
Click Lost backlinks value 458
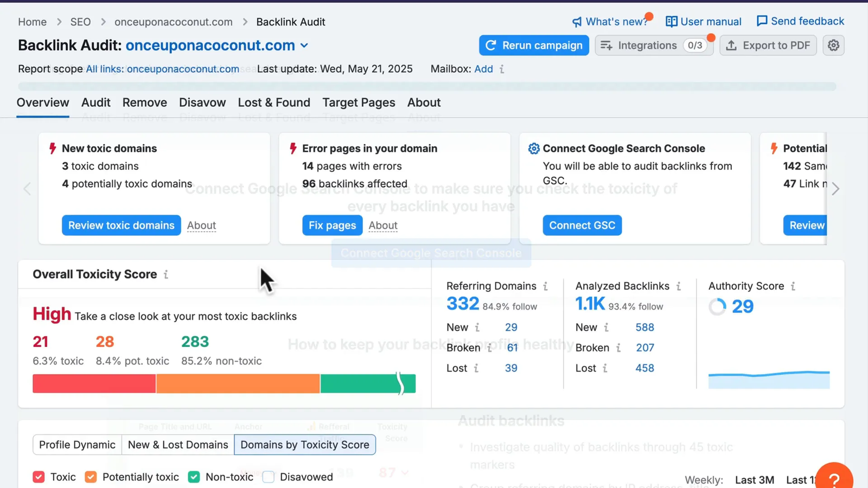[644, 368]
